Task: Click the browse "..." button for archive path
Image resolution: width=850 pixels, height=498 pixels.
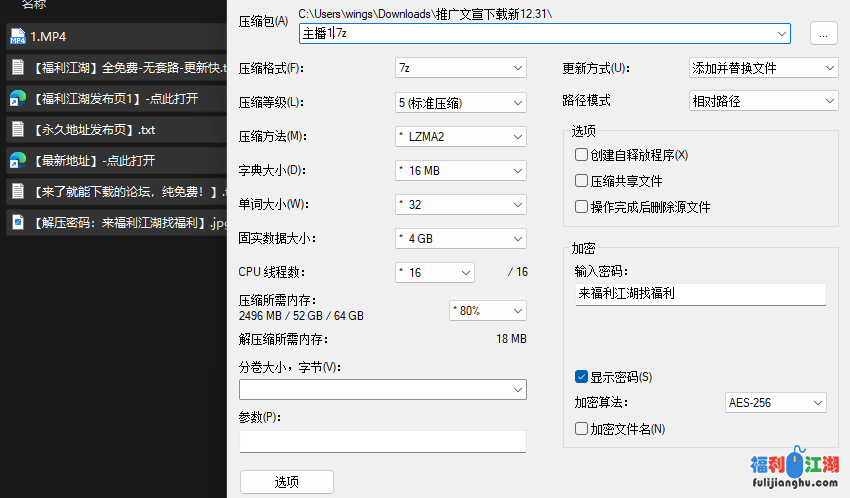Action: pos(823,34)
